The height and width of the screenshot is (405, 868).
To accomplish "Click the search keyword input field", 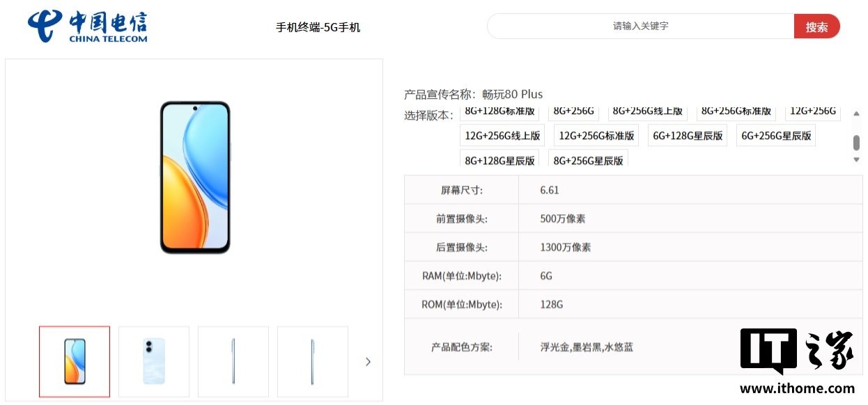I will [640, 26].
